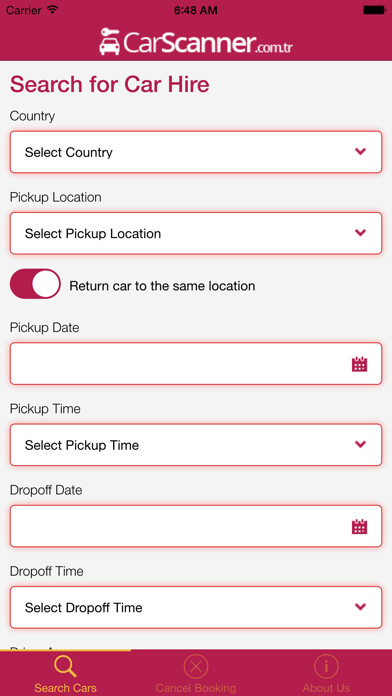Click the Return car to same location label
Image resolution: width=392 pixels, height=696 pixels.
(162, 286)
